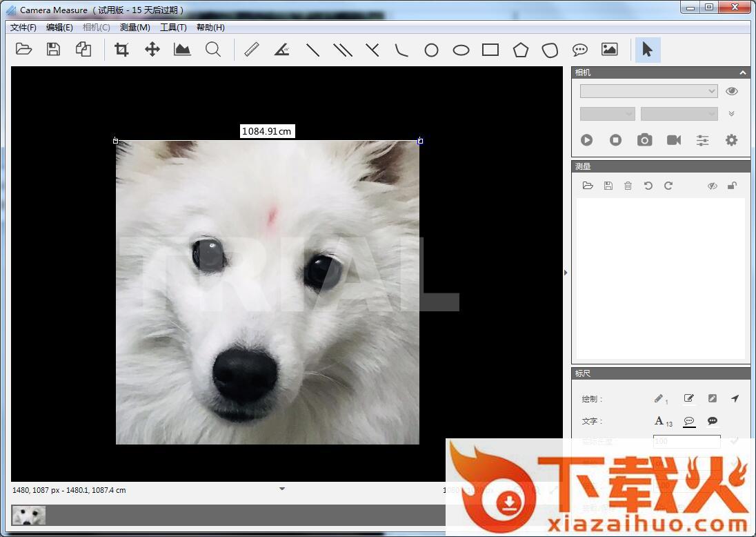The width and height of the screenshot is (756, 537).
Task: Toggle camera preview eye icon
Action: pos(732,91)
